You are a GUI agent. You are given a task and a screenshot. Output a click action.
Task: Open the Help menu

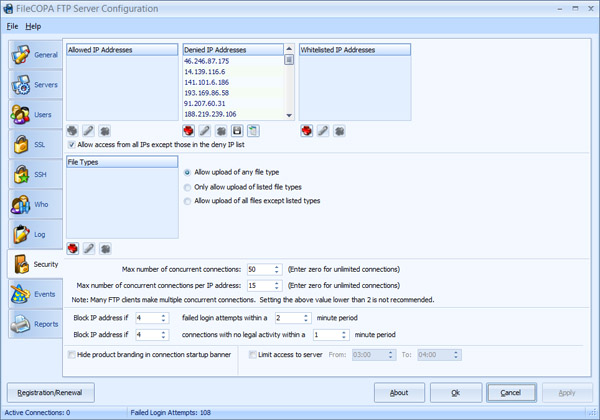click(33, 26)
